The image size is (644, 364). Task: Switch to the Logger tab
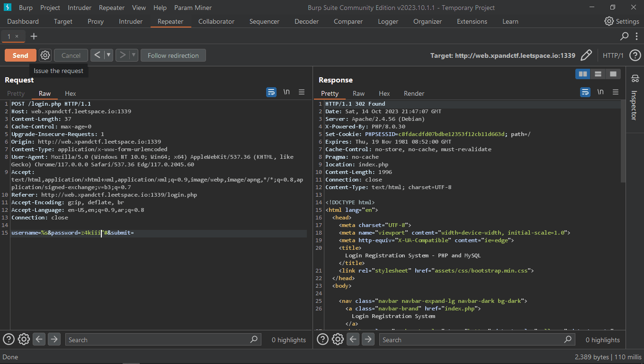click(388, 21)
